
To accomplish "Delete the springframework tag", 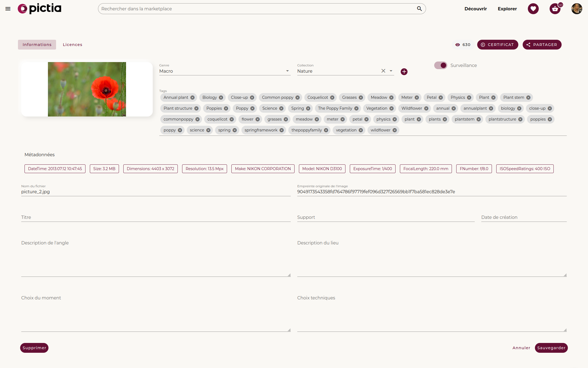I will click(x=282, y=130).
